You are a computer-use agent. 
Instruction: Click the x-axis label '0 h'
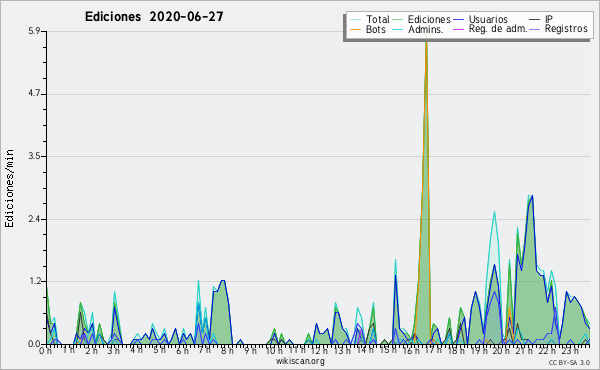pyautogui.click(x=45, y=350)
